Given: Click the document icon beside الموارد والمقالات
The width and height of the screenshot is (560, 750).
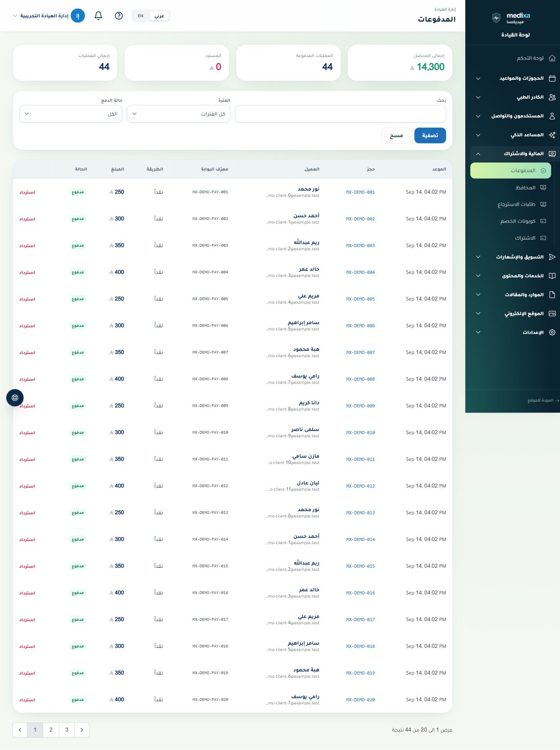Looking at the screenshot, I should tap(552, 295).
